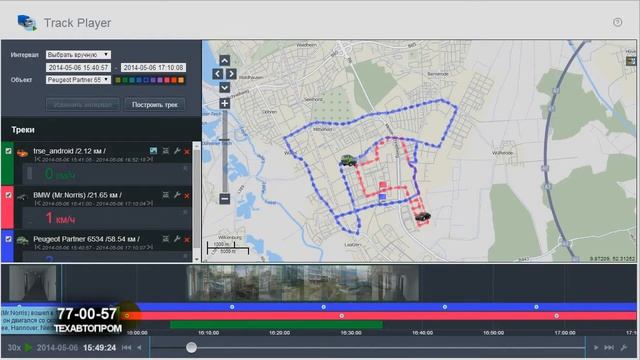The height and width of the screenshot is (360, 640).
Task: Click the blue track marker just after 16:10
Action: click(232, 307)
